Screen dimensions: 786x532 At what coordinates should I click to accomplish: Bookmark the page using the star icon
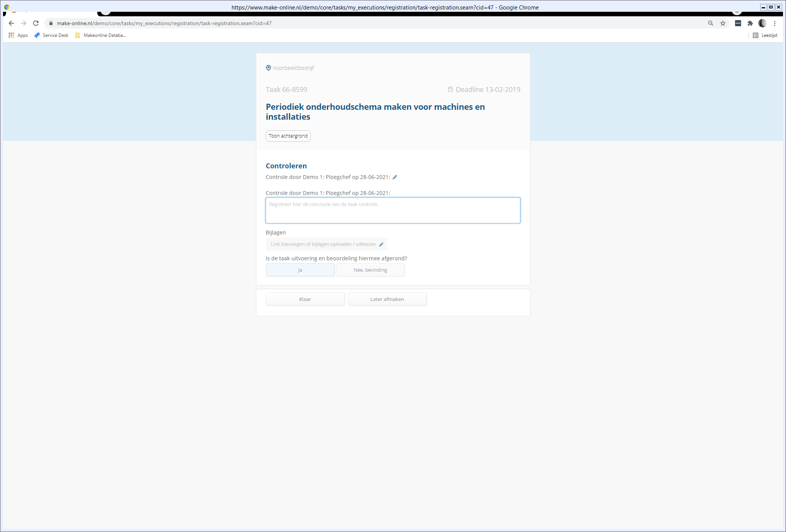click(722, 23)
